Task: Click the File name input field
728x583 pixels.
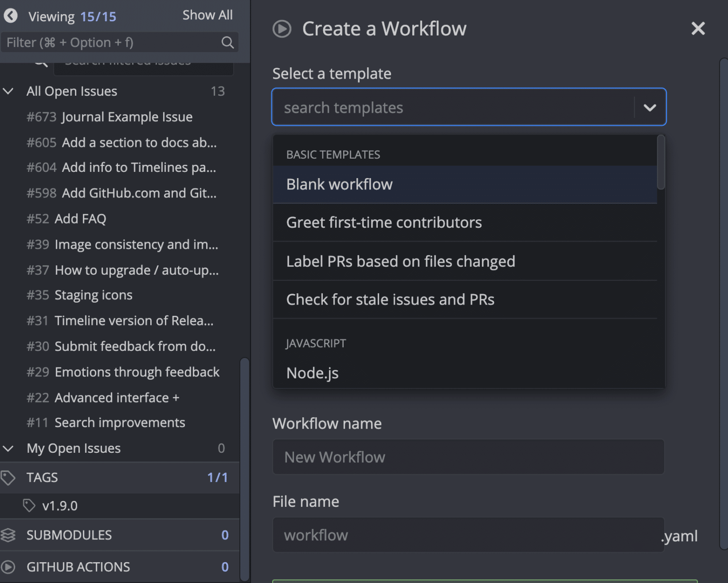Action: 468,535
